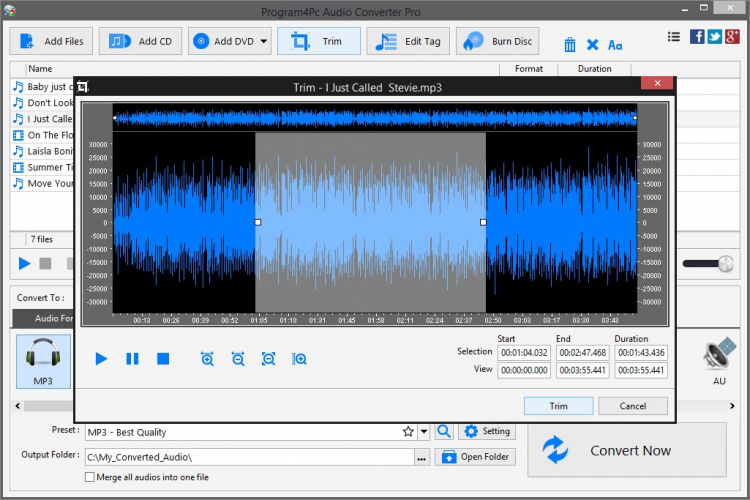Viewport: 750px width, 500px height.
Task: Star the current preset as favorite
Action: point(408,432)
